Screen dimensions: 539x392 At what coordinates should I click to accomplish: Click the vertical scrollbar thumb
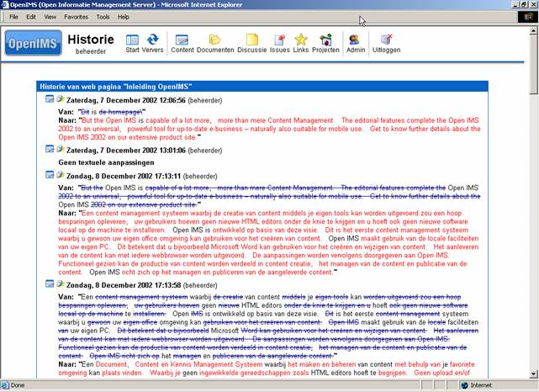pos(533,64)
